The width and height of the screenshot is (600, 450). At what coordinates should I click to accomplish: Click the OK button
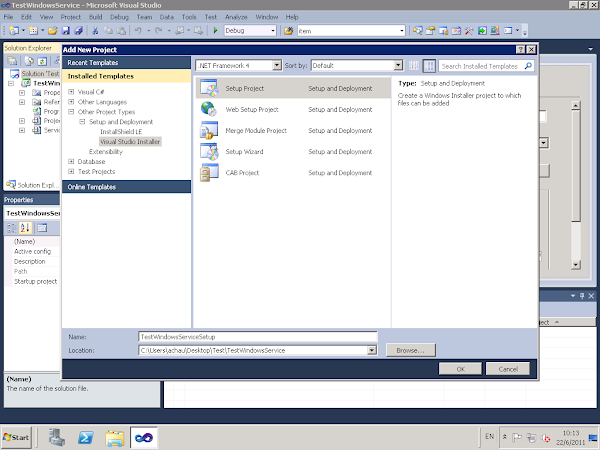(460, 369)
